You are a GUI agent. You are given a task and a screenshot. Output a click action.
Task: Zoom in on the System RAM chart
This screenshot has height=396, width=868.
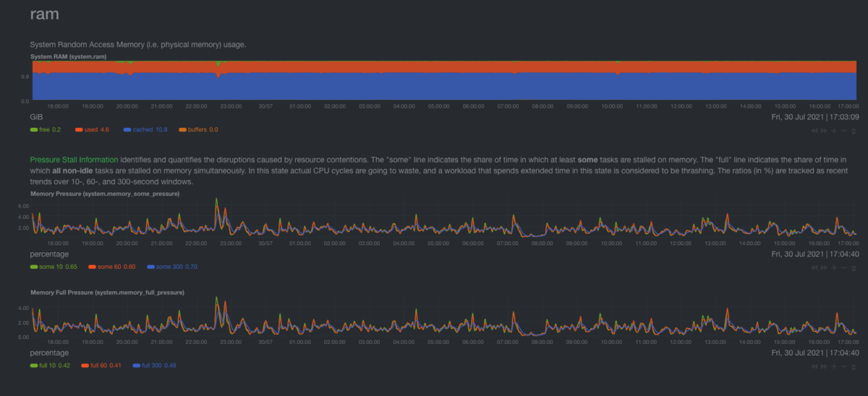click(834, 130)
